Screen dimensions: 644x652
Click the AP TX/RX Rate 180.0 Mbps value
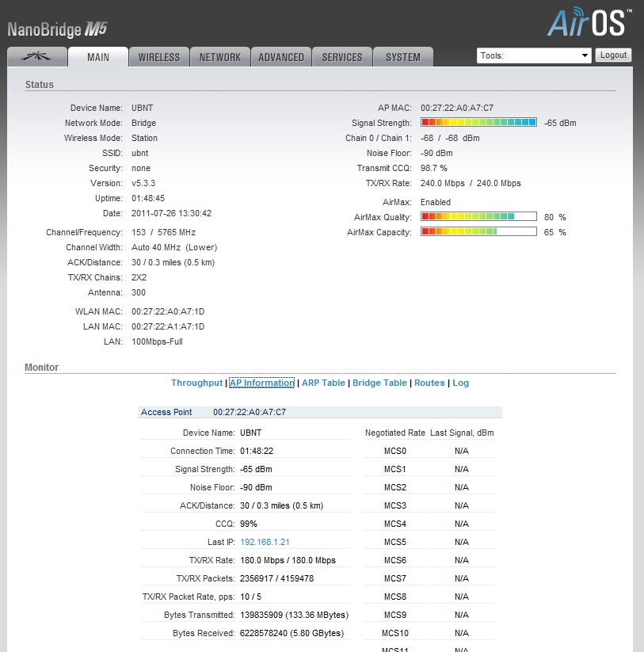pos(288,560)
